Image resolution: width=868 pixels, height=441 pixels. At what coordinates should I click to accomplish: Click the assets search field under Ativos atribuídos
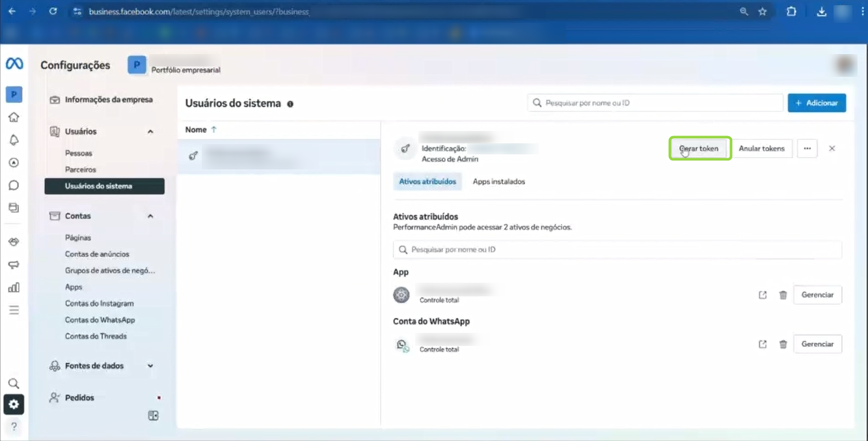617,249
